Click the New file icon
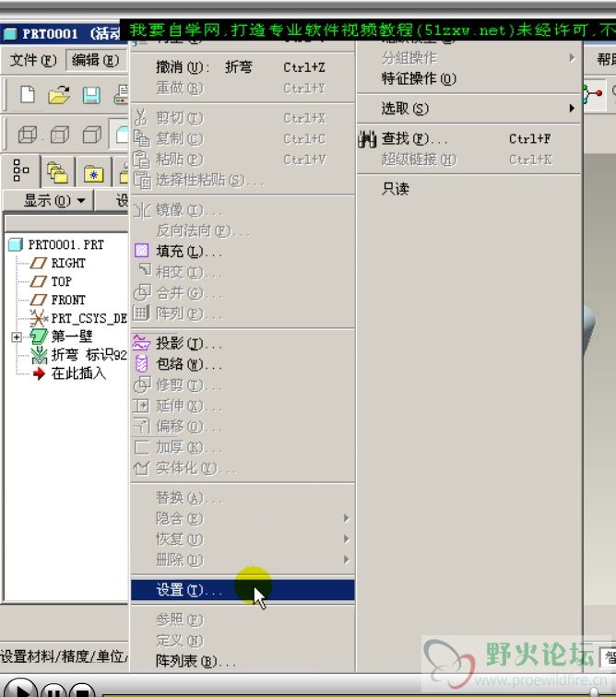The height and width of the screenshot is (697, 616). pos(28,95)
